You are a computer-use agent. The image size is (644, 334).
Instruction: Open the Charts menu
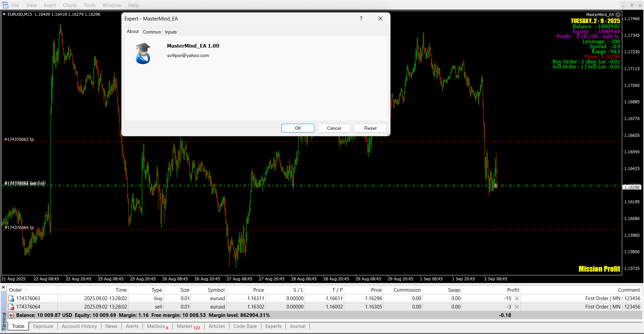pos(70,5)
